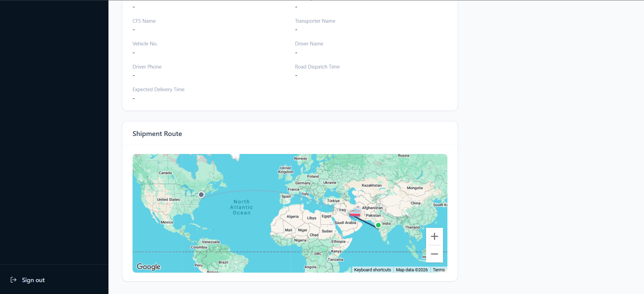Click the Kazakhstan label on the map
This screenshot has width=644, height=294.
click(372, 185)
